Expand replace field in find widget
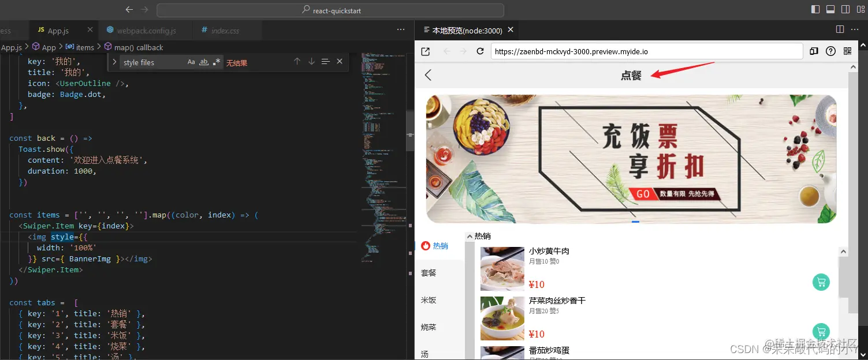The width and height of the screenshot is (868, 360). (114, 62)
